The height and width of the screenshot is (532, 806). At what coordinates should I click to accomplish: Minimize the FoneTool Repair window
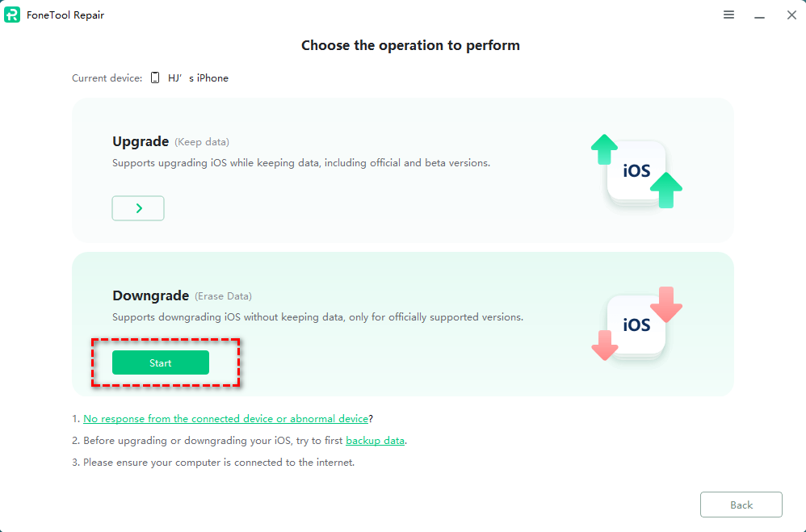pos(759,15)
